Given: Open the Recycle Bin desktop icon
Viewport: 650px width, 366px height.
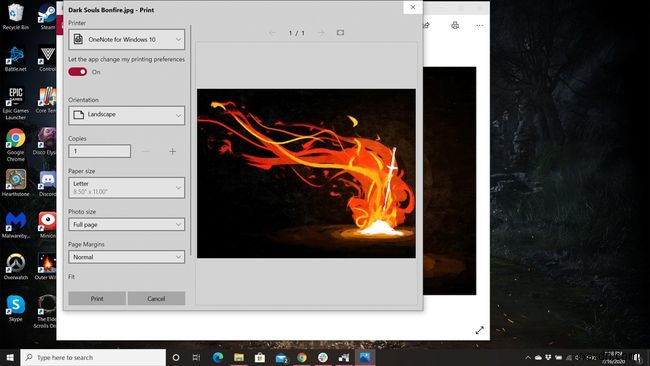Looking at the screenshot, I should point(15,17).
